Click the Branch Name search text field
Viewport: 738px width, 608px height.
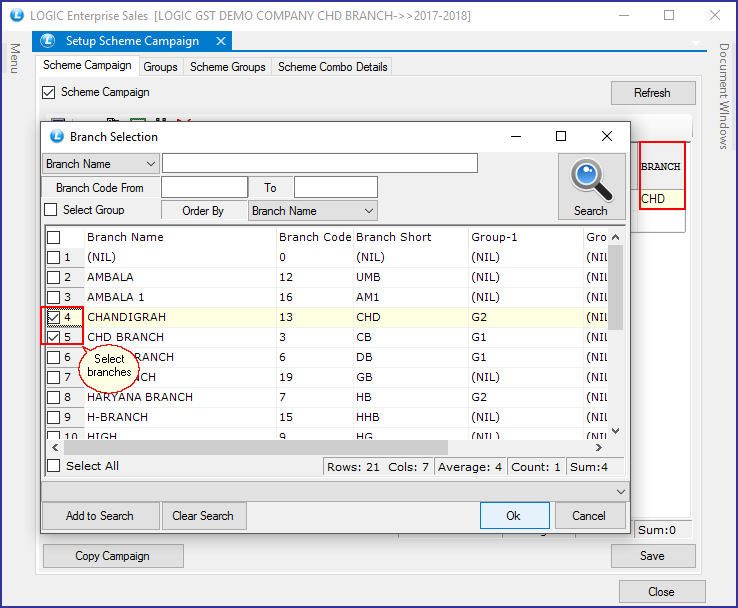320,163
